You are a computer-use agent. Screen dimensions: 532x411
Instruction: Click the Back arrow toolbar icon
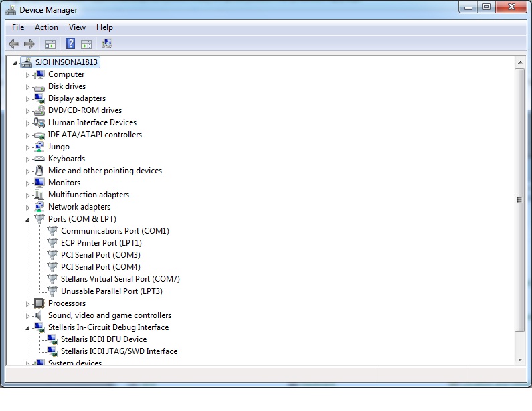[14, 44]
